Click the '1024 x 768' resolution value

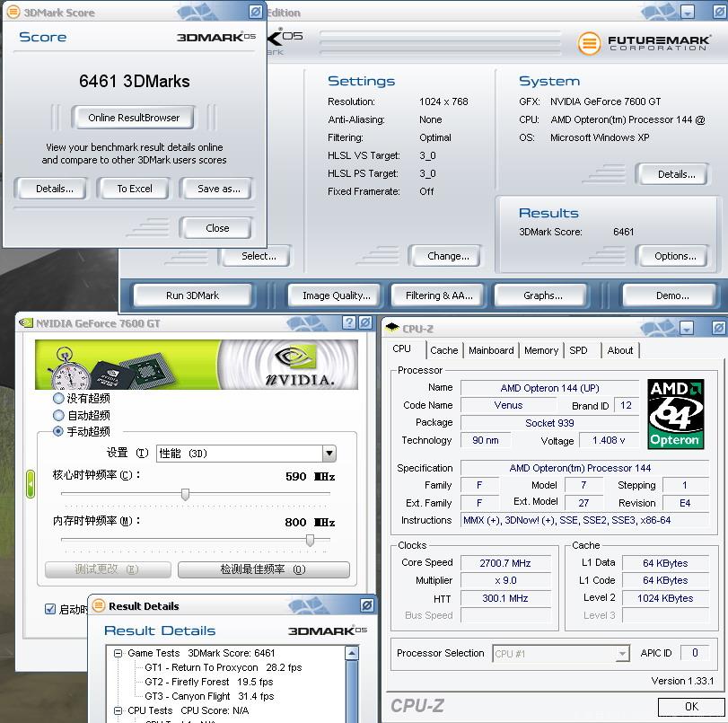pos(443,101)
